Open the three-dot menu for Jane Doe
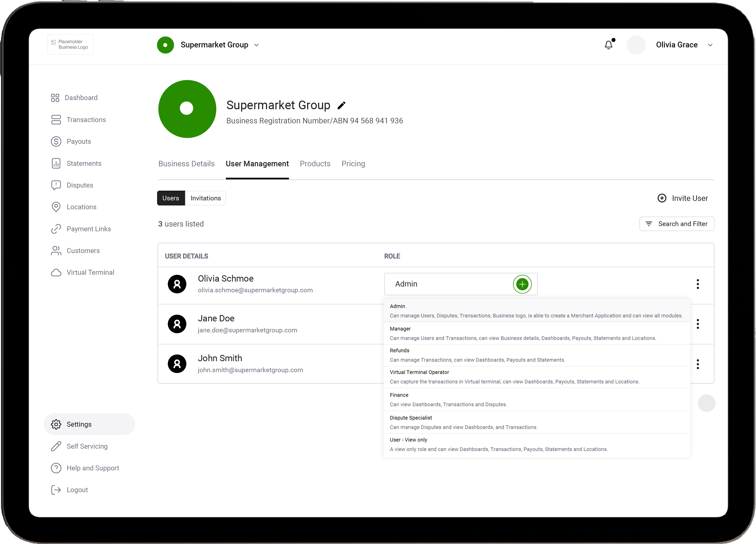This screenshot has width=756, height=544. [x=698, y=324]
